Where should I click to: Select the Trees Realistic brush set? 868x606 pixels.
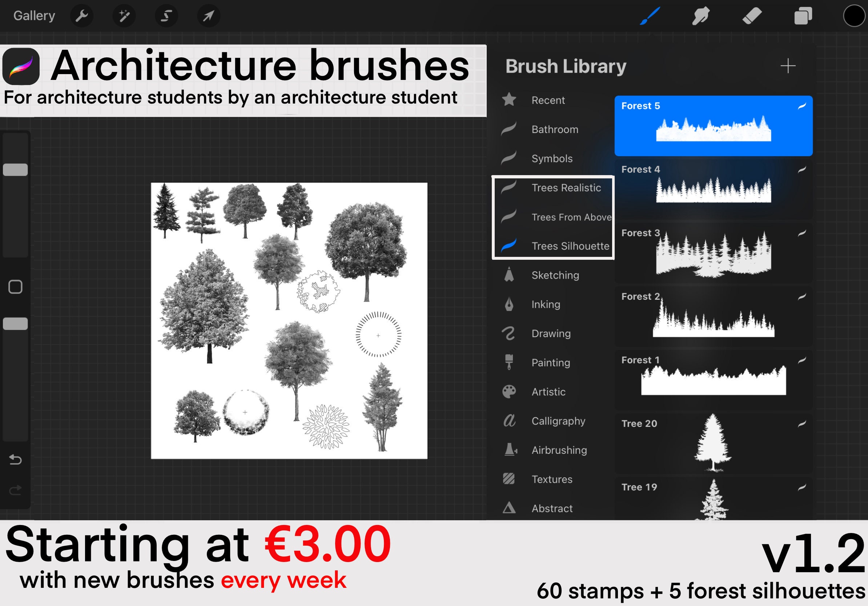point(566,188)
